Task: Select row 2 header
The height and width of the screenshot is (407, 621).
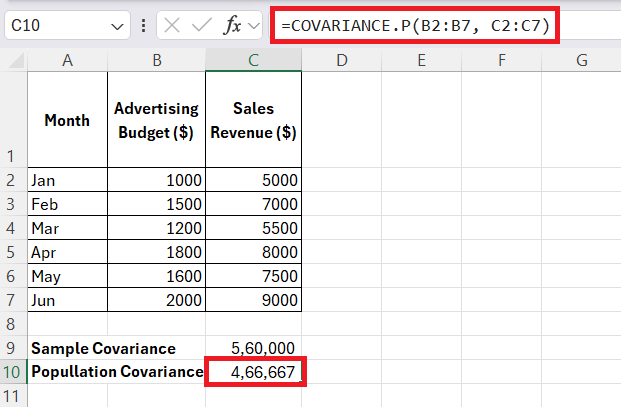Action: [13, 180]
